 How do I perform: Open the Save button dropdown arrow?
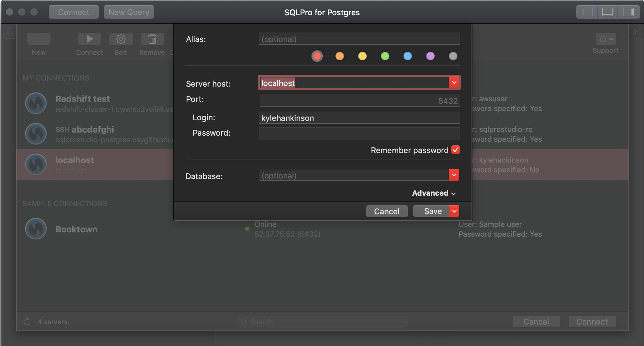point(454,211)
